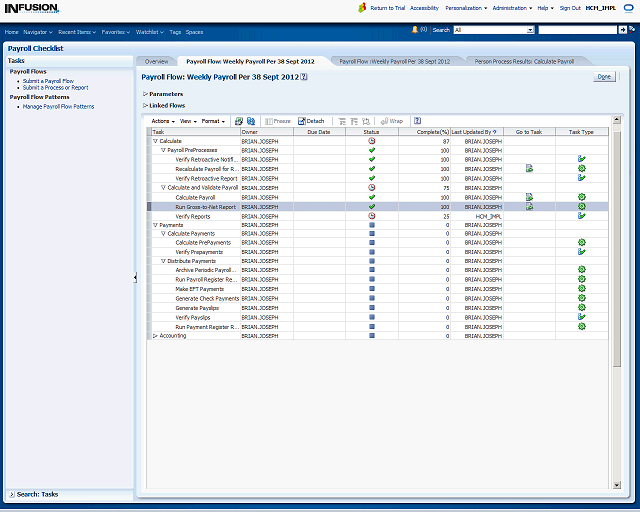This screenshot has width=640, height=512.
Task: Open Go to Task icon for Calculate Payroll
Action: coord(529,197)
